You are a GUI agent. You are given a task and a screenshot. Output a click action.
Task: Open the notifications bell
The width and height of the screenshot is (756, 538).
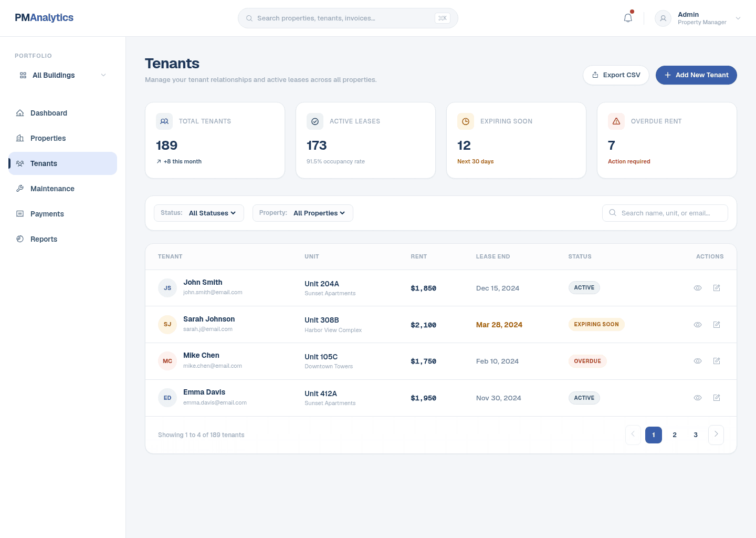pos(628,18)
